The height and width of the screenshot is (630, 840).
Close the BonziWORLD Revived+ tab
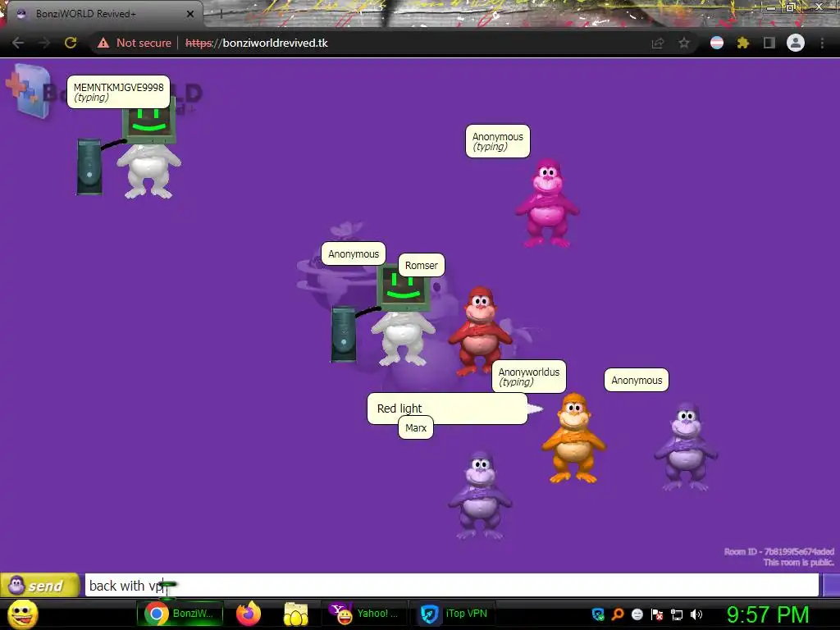190,14
